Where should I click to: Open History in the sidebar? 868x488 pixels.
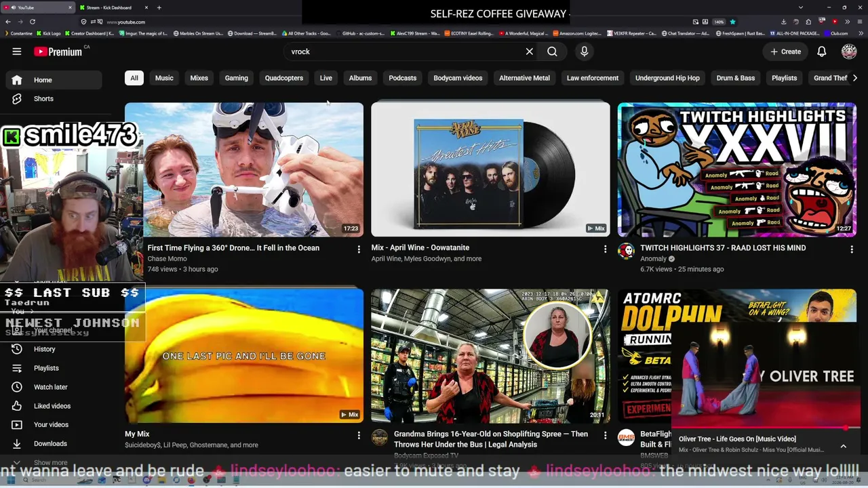(54, 349)
